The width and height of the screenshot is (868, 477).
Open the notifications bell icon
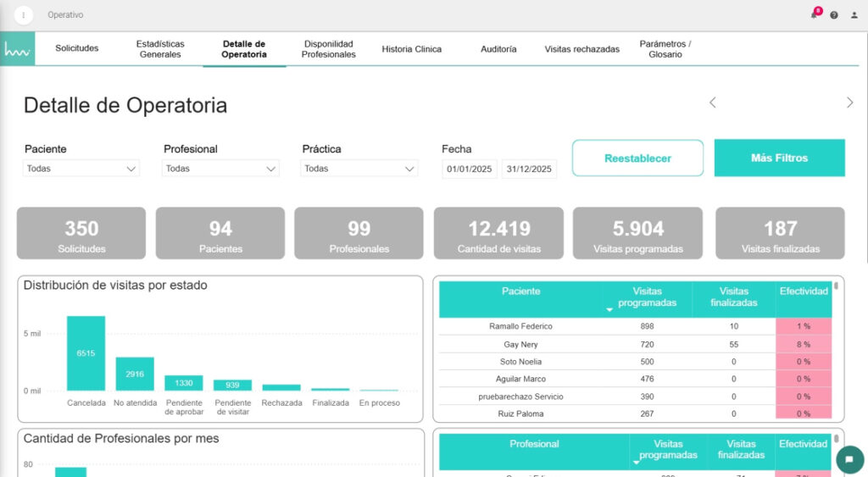pos(815,14)
